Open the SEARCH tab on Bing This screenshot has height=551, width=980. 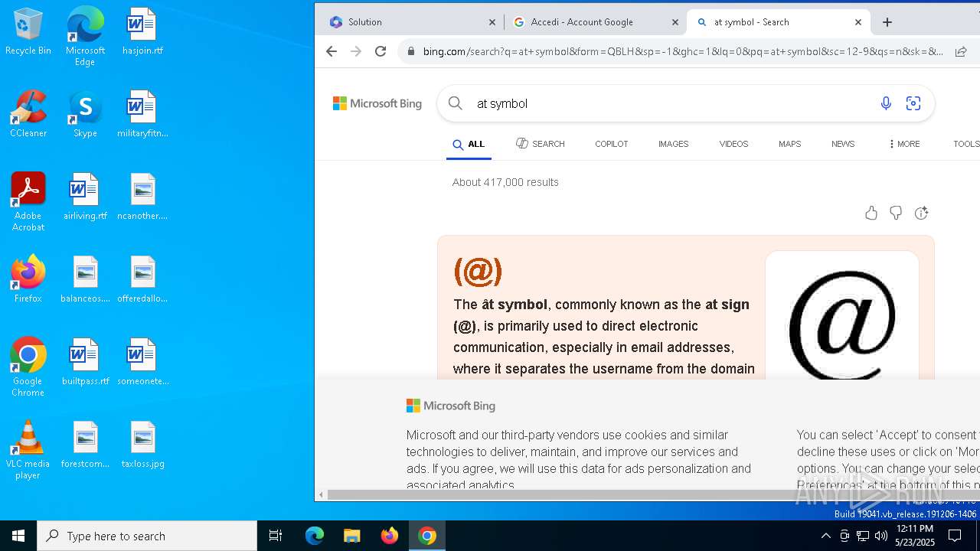541,144
